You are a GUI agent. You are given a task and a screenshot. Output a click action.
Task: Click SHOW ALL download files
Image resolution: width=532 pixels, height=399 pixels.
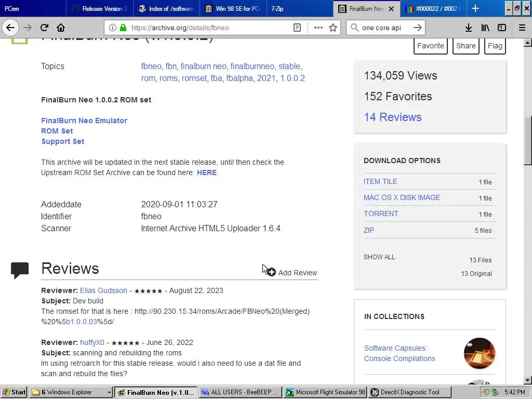tap(379, 257)
